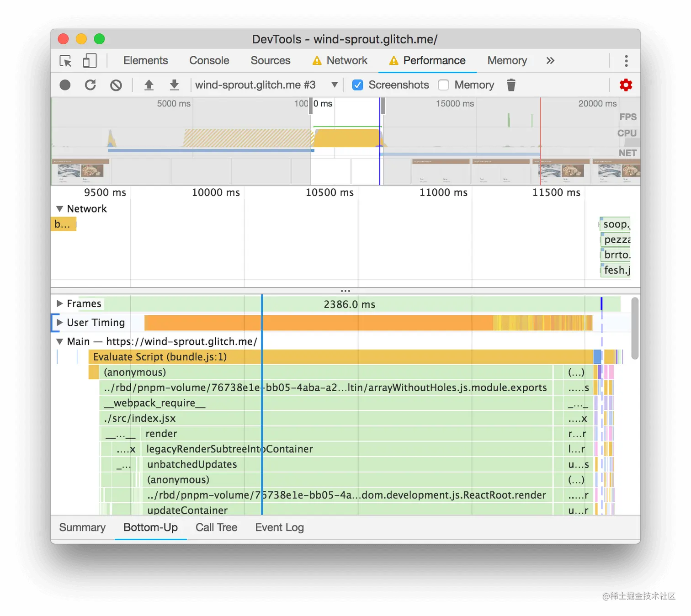Open the DevTools three-dot customize menu
Image resolution: width=691 pixels, height=616 pixels.
(626, 61)
